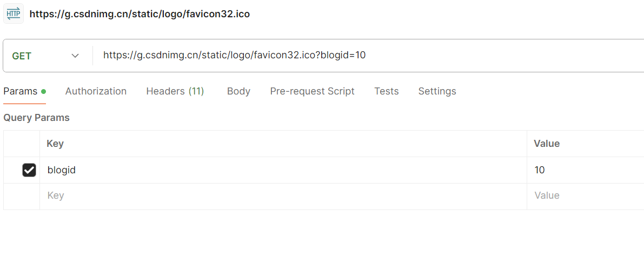
Task: Edit the value cell containing 10
Action: coord(584,170)
